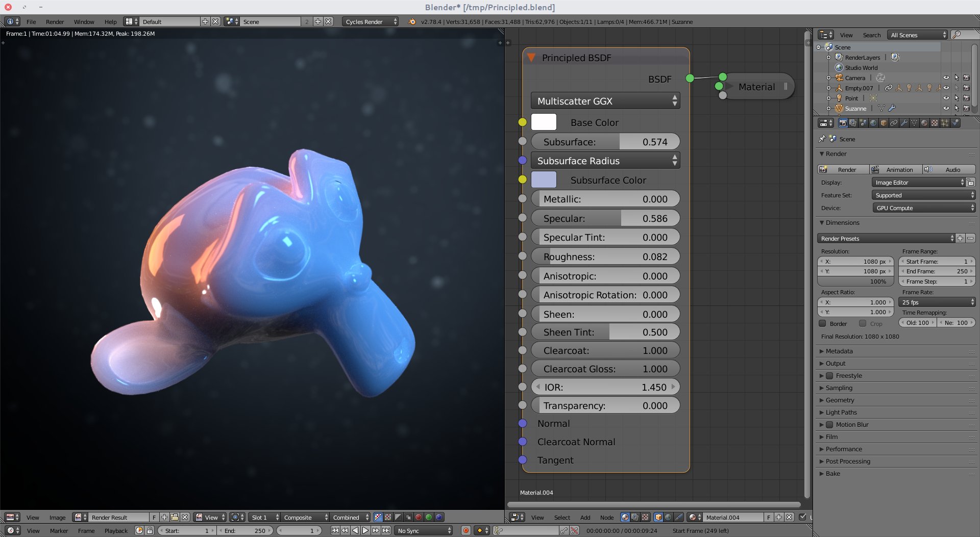
Task: Open the Mesh Data properties tab icon
Action: click(x=914, y=123)
